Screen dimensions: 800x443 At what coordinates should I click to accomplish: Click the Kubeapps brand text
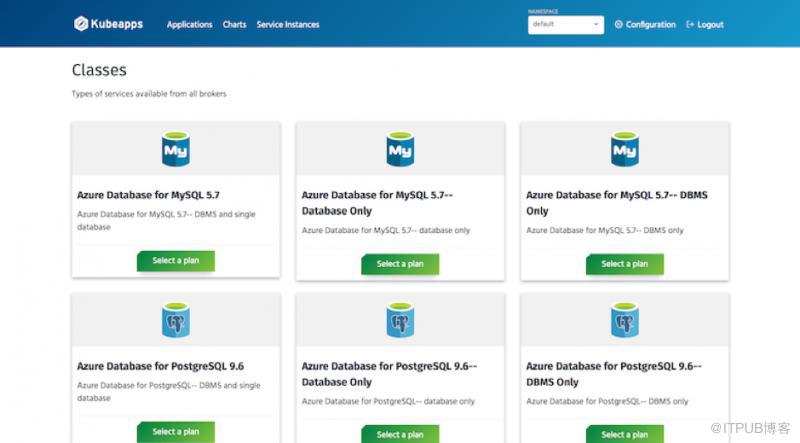(117, 24)
